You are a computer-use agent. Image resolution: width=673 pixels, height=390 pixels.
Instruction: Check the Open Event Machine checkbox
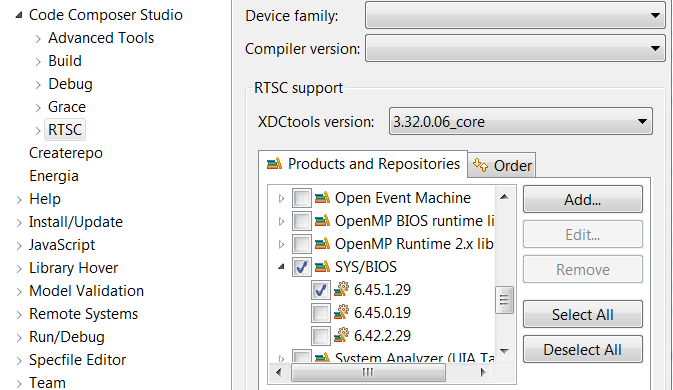301,198
